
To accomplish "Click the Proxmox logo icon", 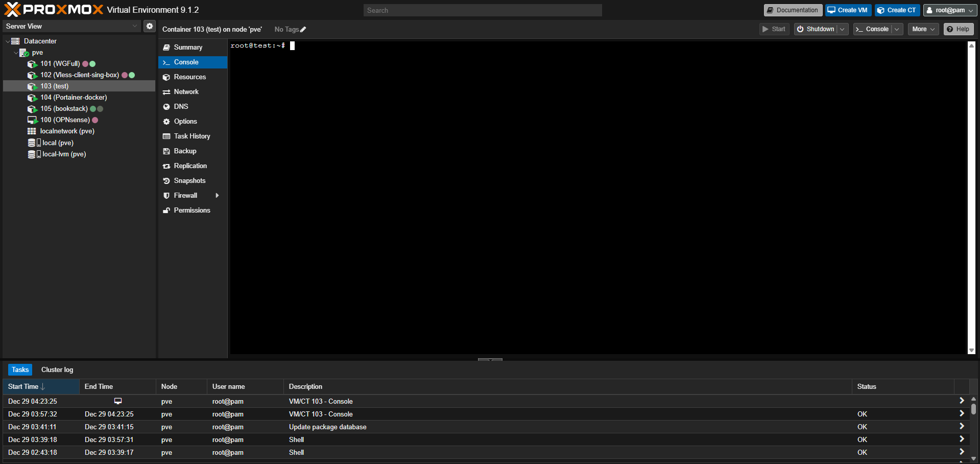I will coord(12,10).
